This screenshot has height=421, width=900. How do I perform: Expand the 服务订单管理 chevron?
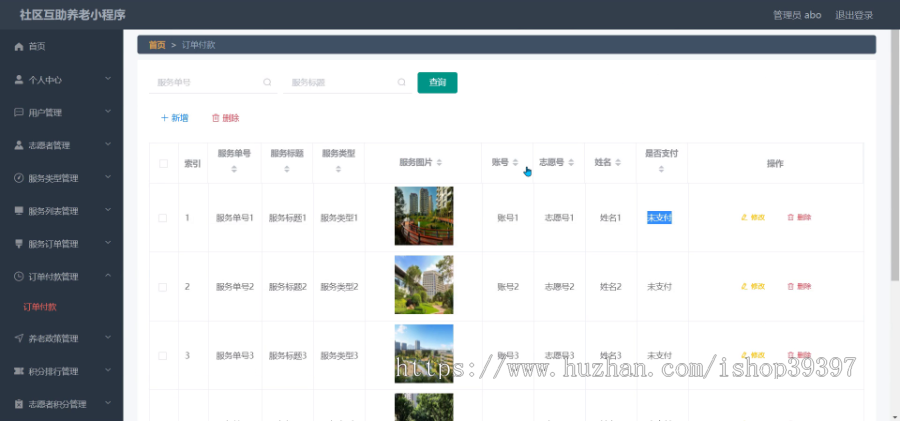(x=108, y=243)
